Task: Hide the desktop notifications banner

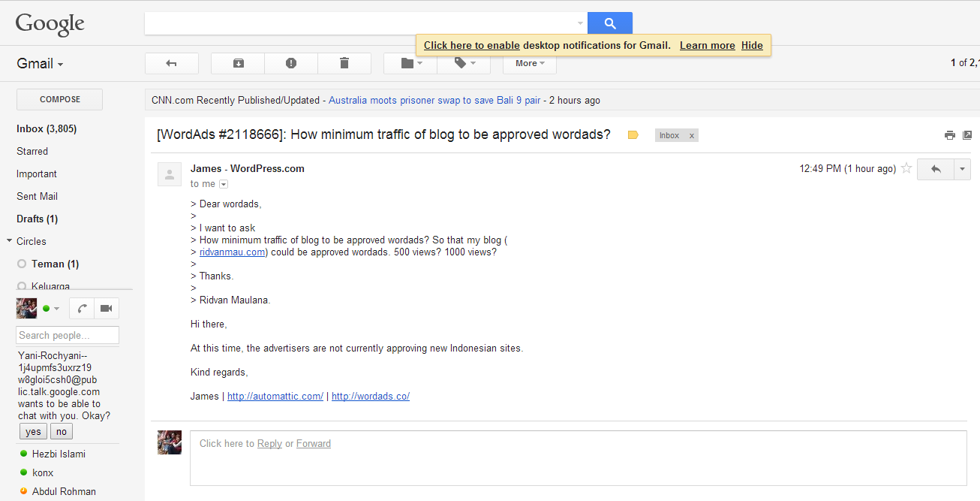Action: point(752,45)
